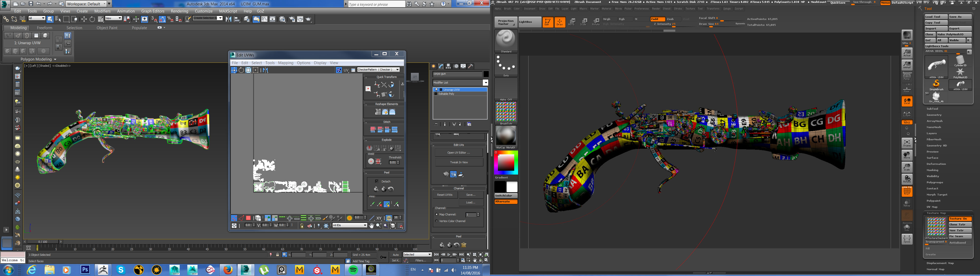Image resolution: width=980 pixels, height=276 pixels.
Task: Select the Map Channel radio button
Action: point(436,215)
